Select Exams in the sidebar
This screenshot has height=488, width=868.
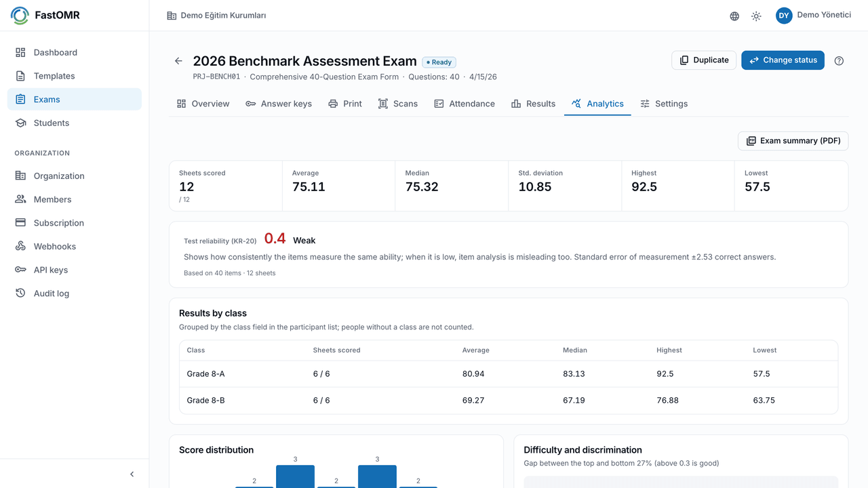[x=75, y=99]
